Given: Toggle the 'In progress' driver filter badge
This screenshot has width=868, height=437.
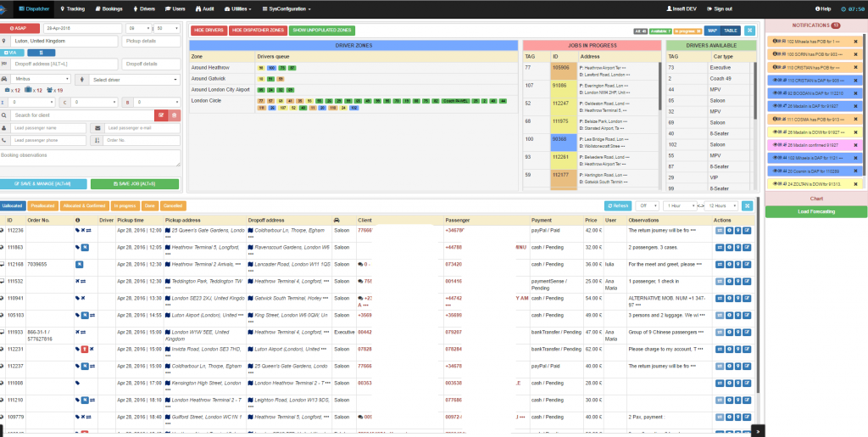Looking at the screenshot, I should [688, 31].
